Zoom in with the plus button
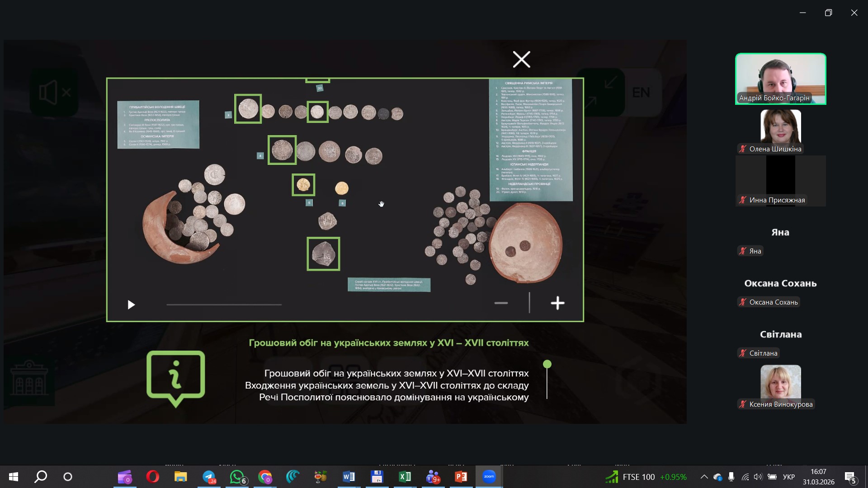Image resolution: width=868 pixels, height=488 pixels. (557, 303)
